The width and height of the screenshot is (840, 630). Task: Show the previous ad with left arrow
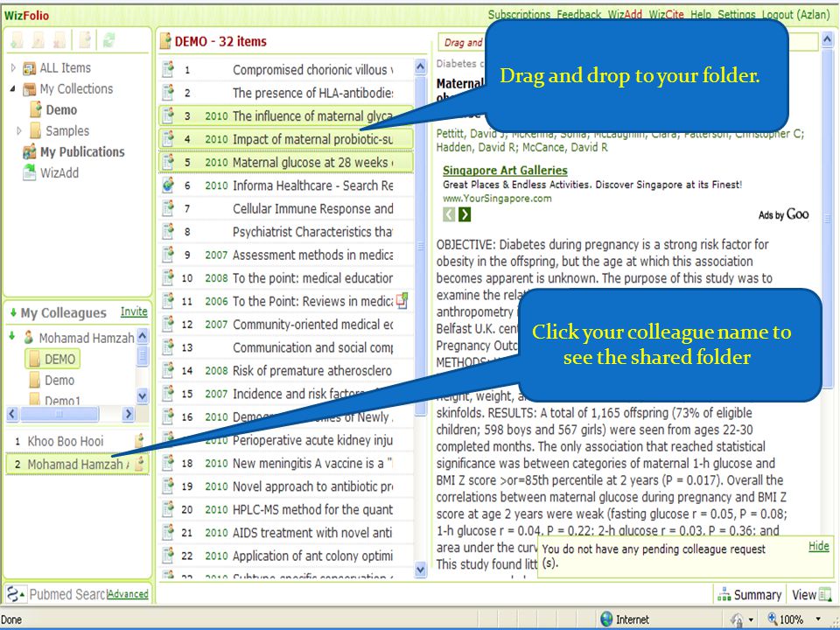pyautogui.click(x=449, y=215)
